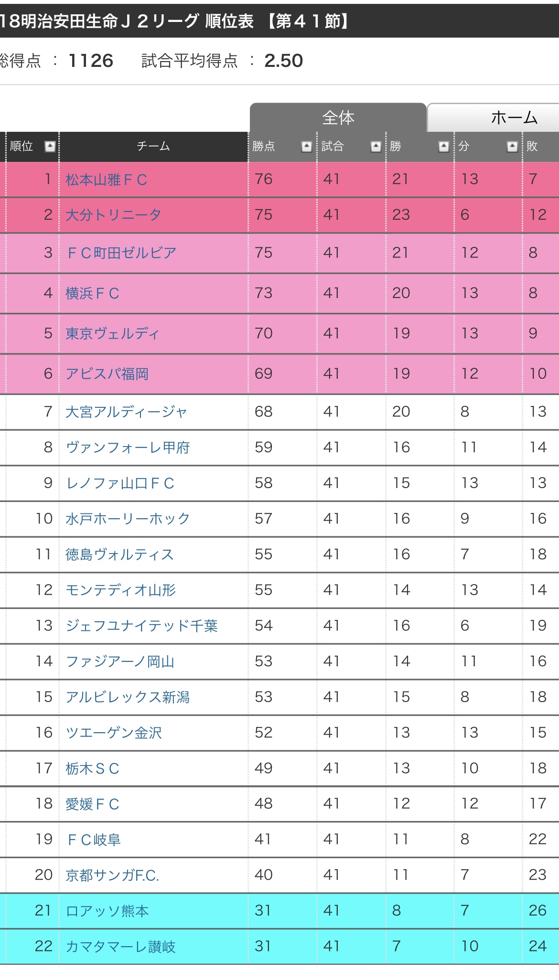Open the 徳島ヴォルティス team link
The width and height of the screenshot is (559, 980).
[119, 554]
